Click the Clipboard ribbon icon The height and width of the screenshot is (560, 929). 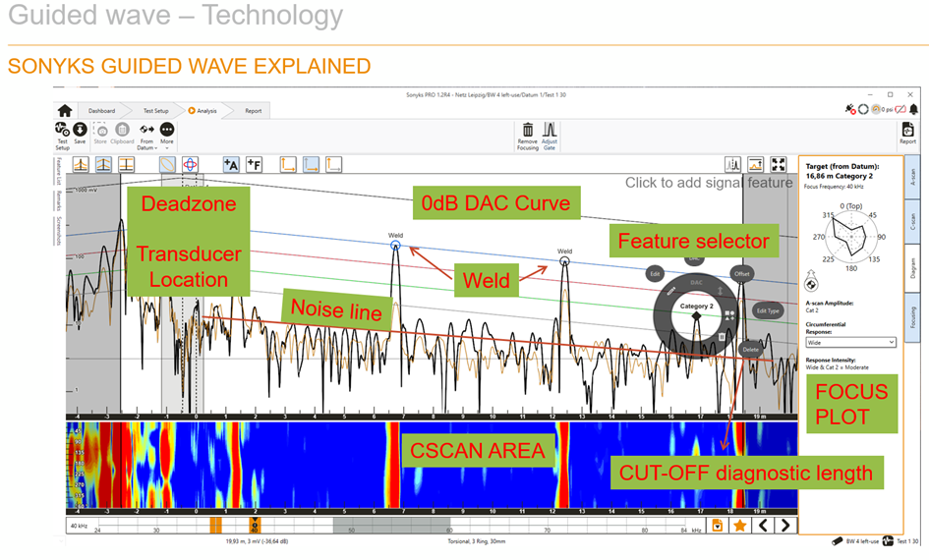tap(122, 134)
